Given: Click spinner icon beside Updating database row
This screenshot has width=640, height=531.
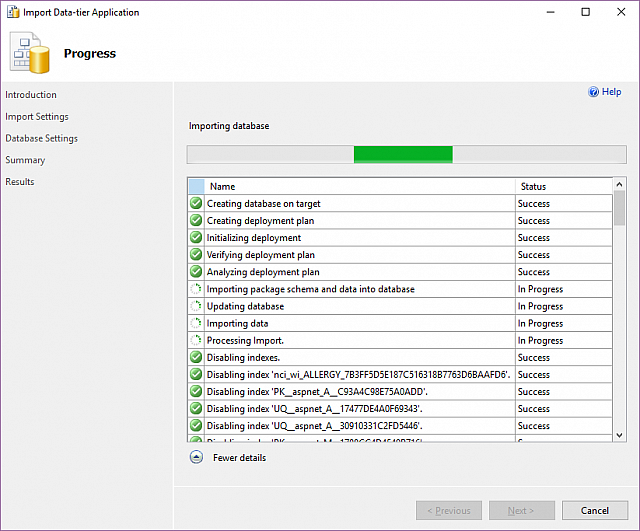Looking at the screenshot, I should click(x=196, y=306).
